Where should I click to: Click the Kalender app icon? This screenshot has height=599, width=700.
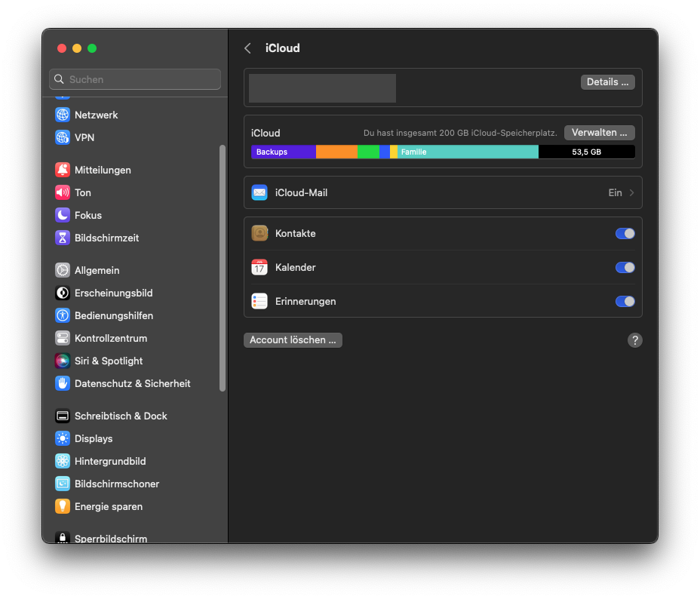point(259,267)
